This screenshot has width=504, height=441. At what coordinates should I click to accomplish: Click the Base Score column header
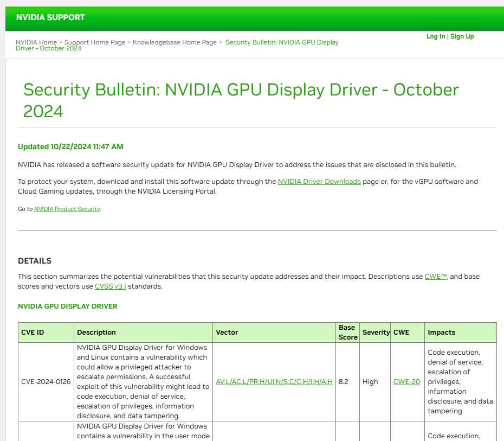click(x=347, y=333)
